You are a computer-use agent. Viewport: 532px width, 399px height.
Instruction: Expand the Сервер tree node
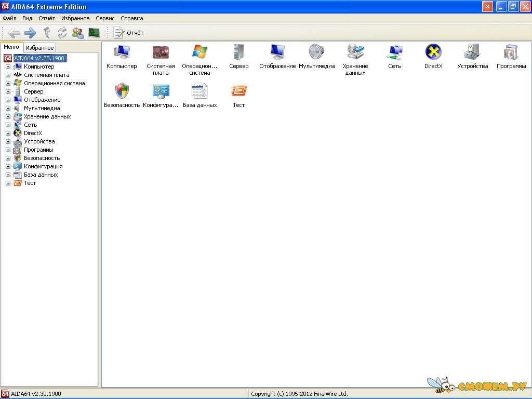tap(8, 91)
